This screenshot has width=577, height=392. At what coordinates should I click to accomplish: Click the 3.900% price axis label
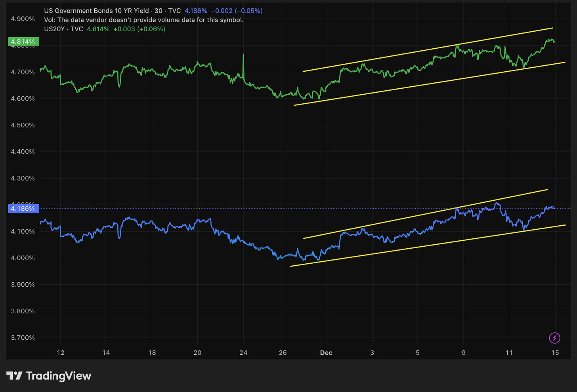pyautogui.click(x=23, y=284)
